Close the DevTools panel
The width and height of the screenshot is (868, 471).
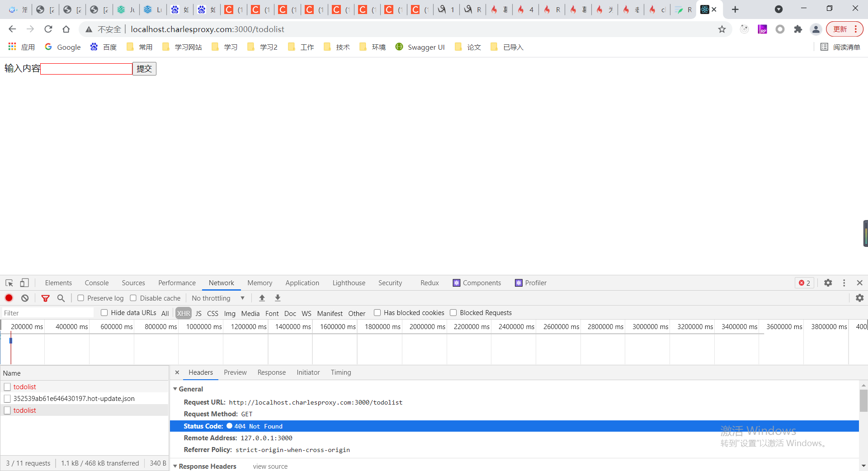(860, 283)
